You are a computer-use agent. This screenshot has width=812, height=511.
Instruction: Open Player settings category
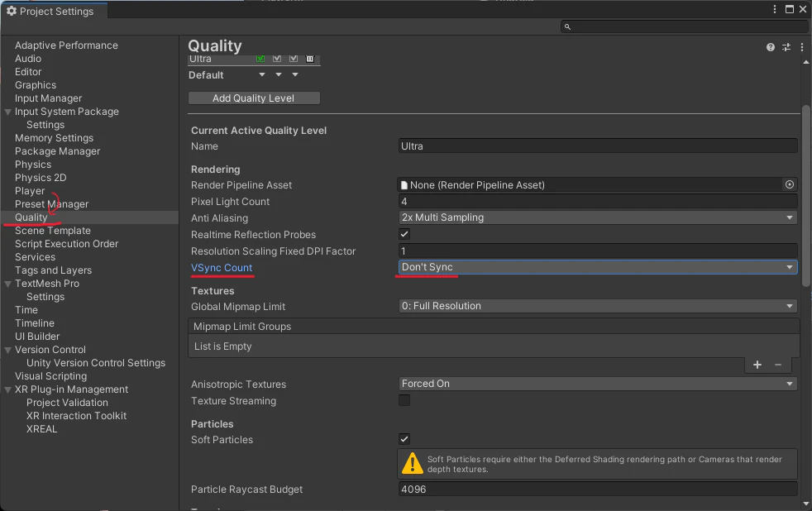pyautogui.click(x=30, y=191)
